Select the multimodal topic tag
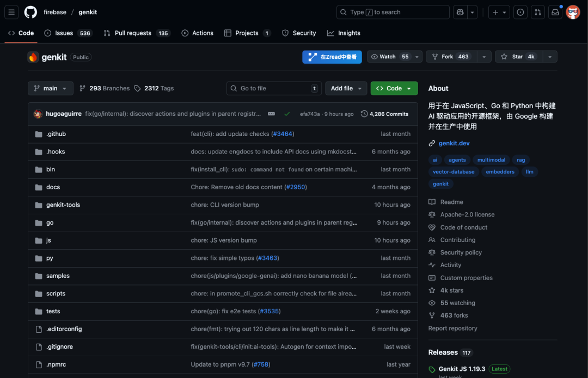Viewport: 588px width, 378px height. tap(491, 160)
